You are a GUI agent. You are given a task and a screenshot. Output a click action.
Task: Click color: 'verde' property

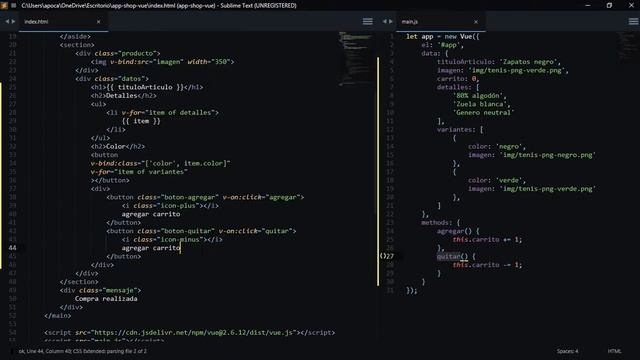[x=497, y=180]
